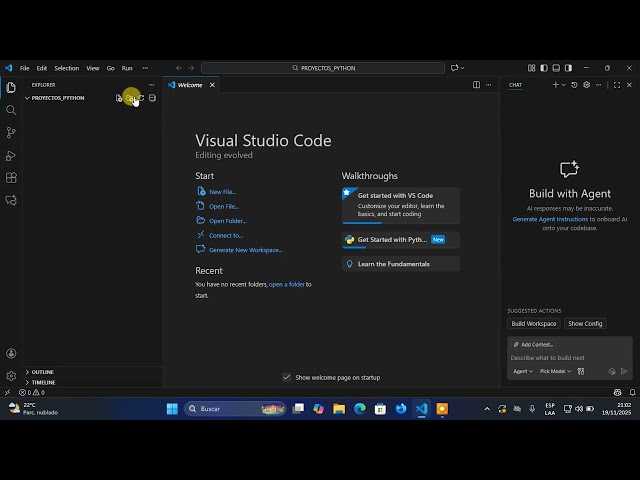Viewport: 640px width, 480px height.
Task: Open the Agent mode dropdown
Action: coord(523,371)
